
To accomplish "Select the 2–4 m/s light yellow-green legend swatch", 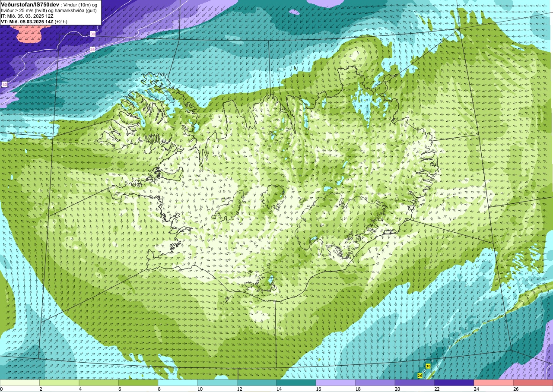I will [59, 383].
